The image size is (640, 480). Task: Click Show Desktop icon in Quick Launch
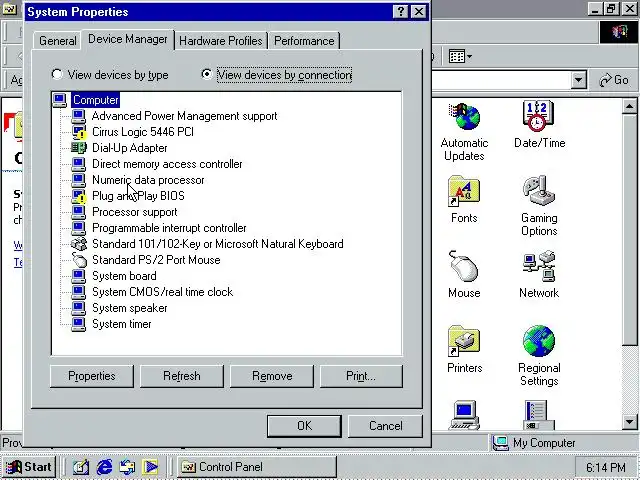coord(81,467)
